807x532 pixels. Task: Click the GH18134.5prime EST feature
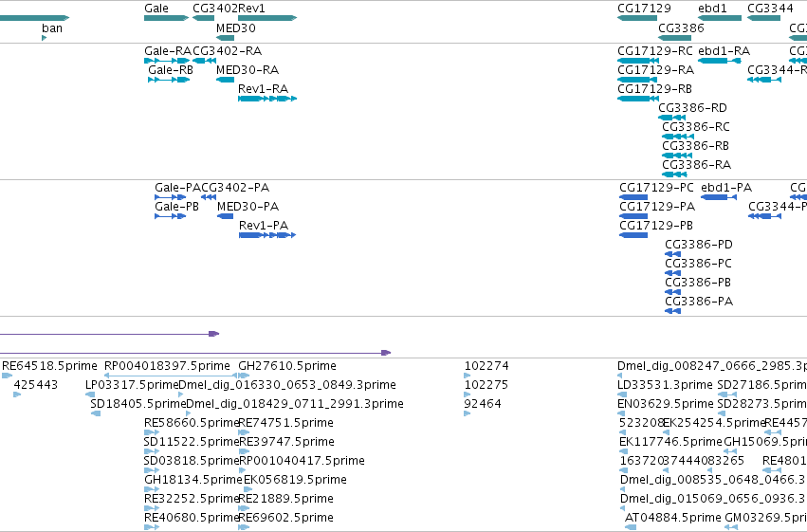point(152,490)
